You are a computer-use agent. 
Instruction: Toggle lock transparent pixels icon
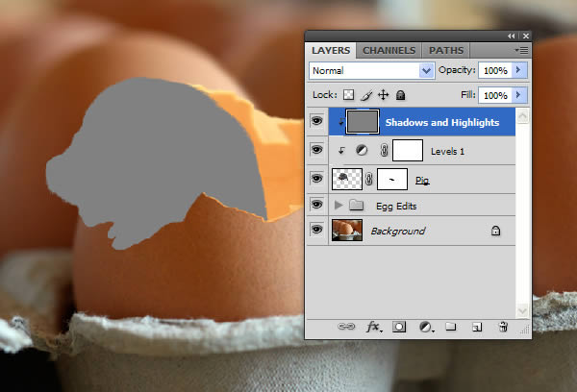coord(348,95)
